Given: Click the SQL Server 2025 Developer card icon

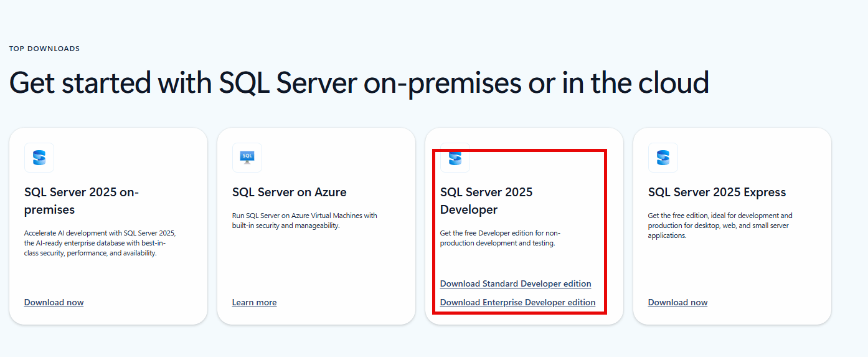Looking at the screenshot, I should [455, 158].
